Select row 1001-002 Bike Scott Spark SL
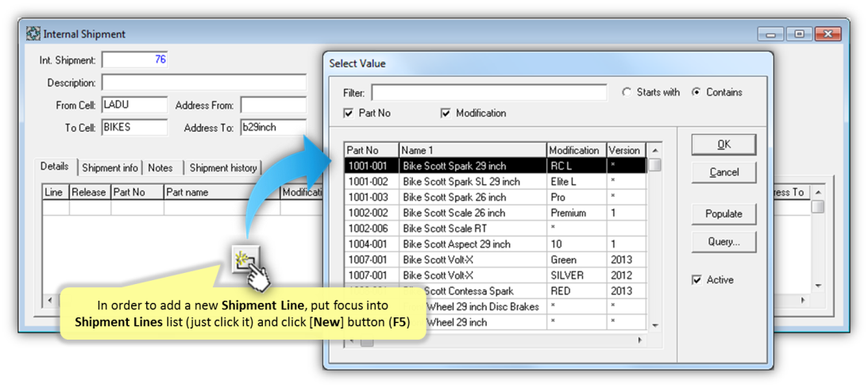Image resolution: width=868 pixels, height=388 pixels. (x=495, y=181)
